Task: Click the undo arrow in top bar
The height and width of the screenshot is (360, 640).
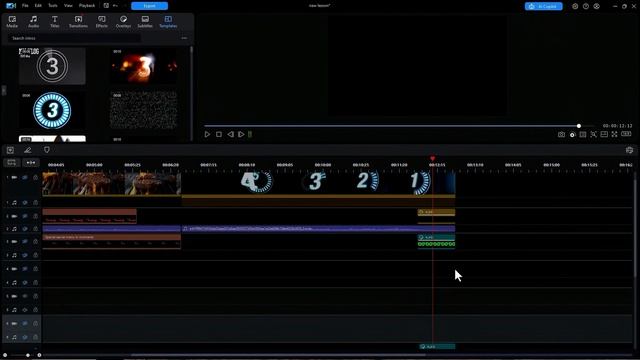Action: click(115, 6)
